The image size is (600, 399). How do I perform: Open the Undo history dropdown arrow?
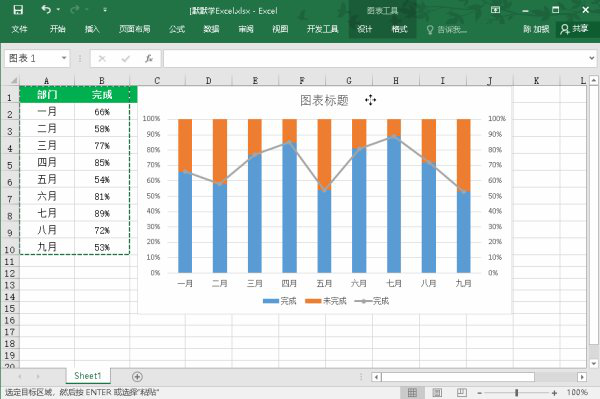pos(58,10)
